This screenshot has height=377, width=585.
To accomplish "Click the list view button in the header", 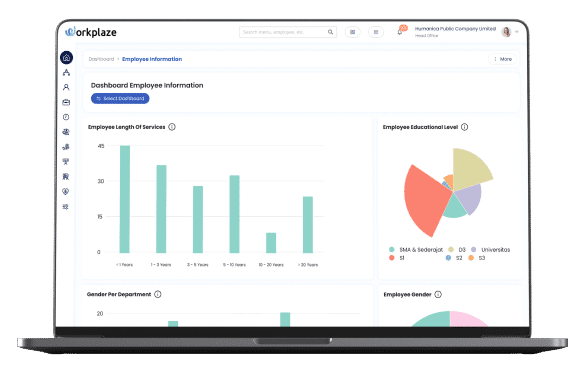I will pyautogui.click(x=376, y=32).
